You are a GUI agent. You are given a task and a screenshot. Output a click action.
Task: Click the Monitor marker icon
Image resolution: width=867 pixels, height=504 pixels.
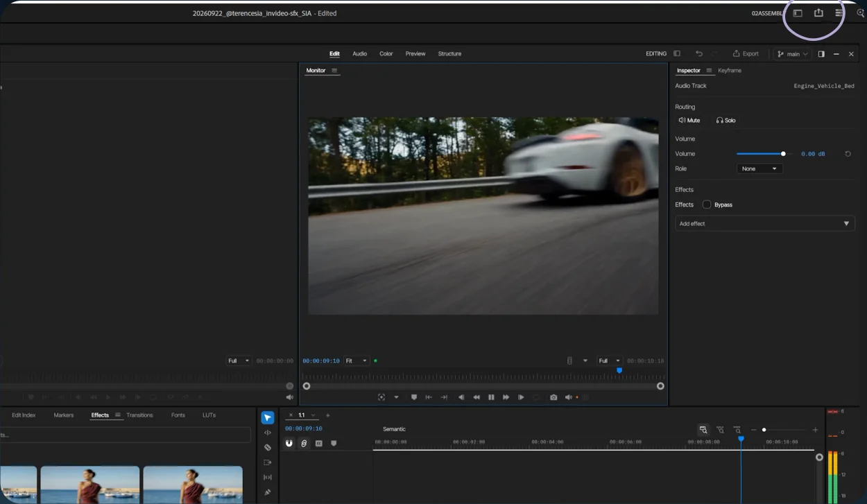coord(414,397)
